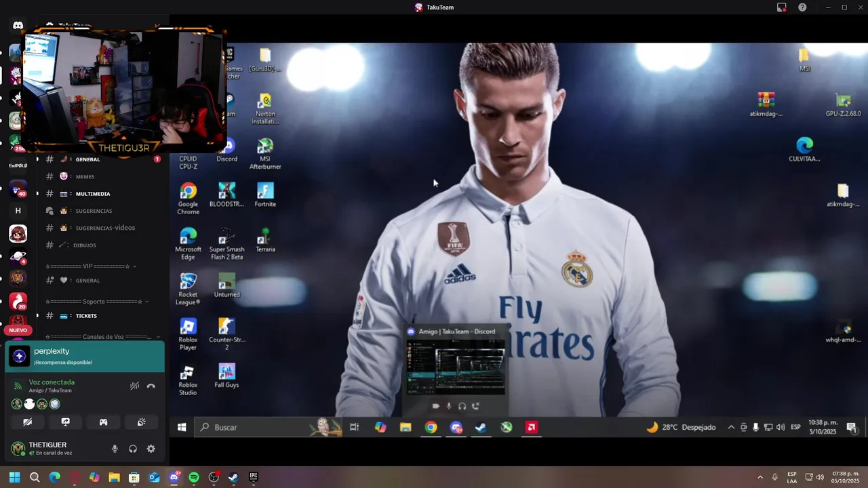This screenshot has height=488, width=868.
Task: Open the soundboard button in the voice panel
Action: [141, 422]
